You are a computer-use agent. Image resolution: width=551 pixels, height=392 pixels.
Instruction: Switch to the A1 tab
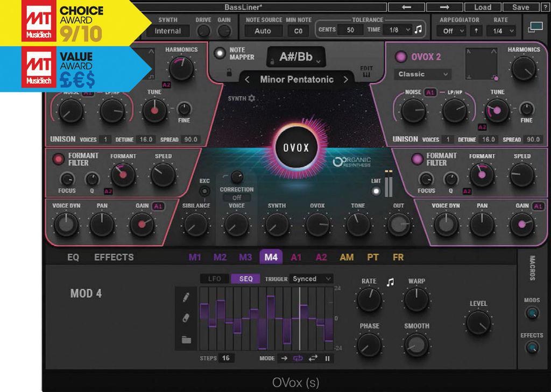click(x=296, y=258)
